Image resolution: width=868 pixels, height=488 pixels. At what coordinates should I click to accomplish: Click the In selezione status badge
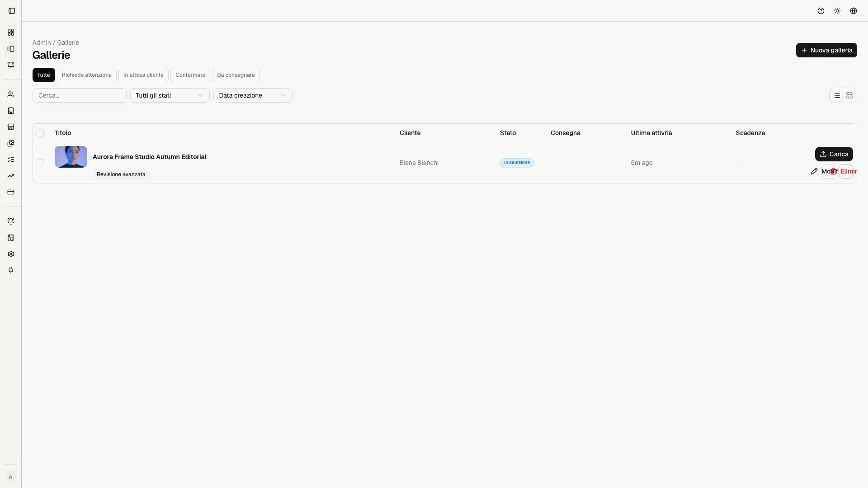click(517, 163)
